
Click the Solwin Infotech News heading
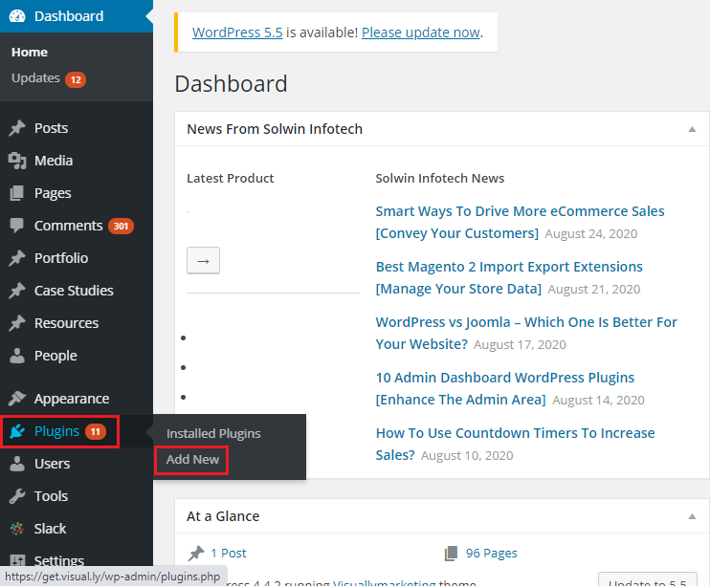pos(439,178)
